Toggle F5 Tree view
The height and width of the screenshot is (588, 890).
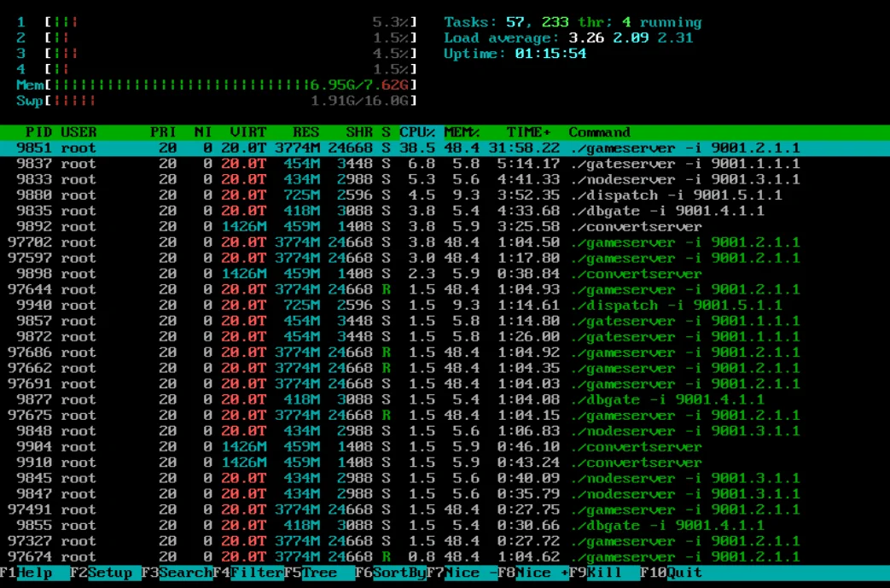(319, 573)
